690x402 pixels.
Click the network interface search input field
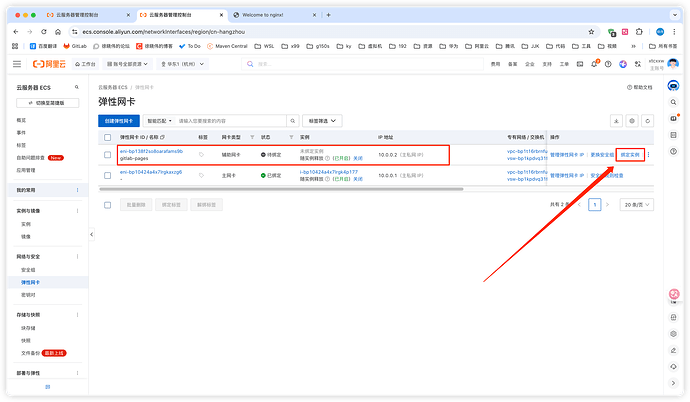point(230,120)
